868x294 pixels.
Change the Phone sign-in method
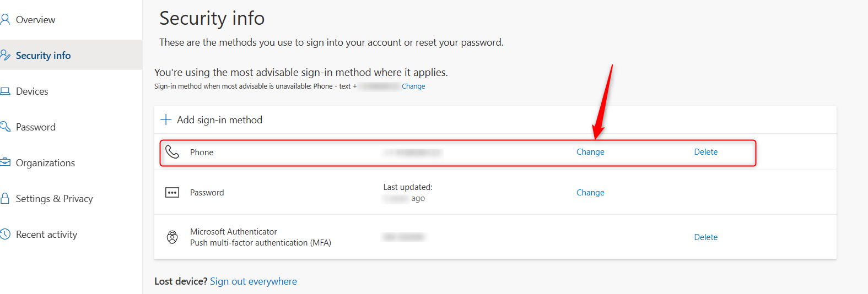coord(590,152)
